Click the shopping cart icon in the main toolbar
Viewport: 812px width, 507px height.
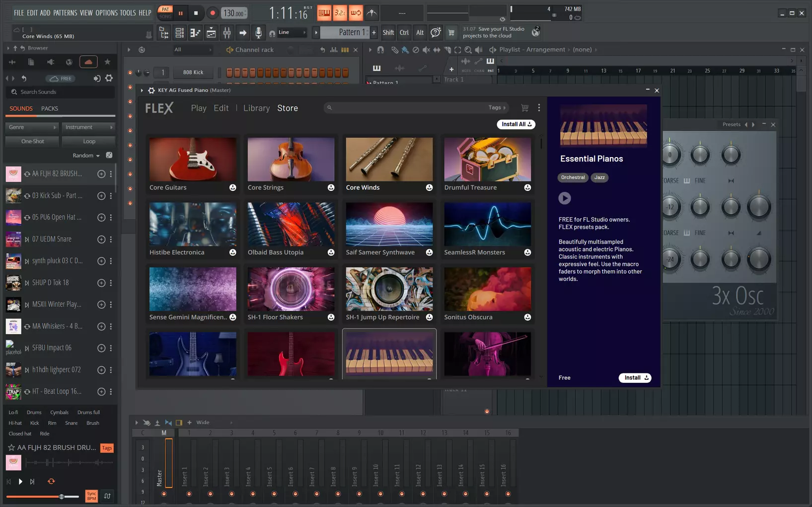(x=451, y=33)
